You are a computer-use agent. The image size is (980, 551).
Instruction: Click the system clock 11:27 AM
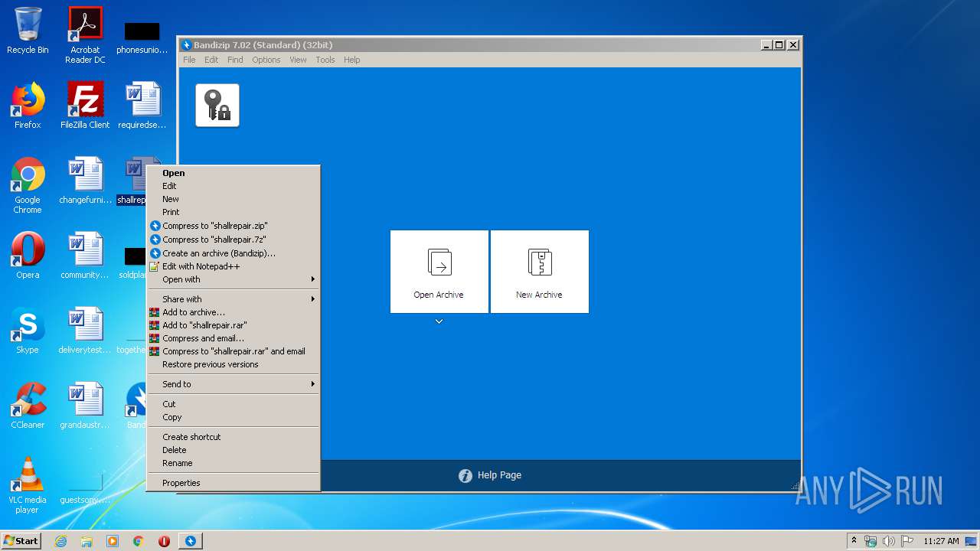(x=941, y=541)
